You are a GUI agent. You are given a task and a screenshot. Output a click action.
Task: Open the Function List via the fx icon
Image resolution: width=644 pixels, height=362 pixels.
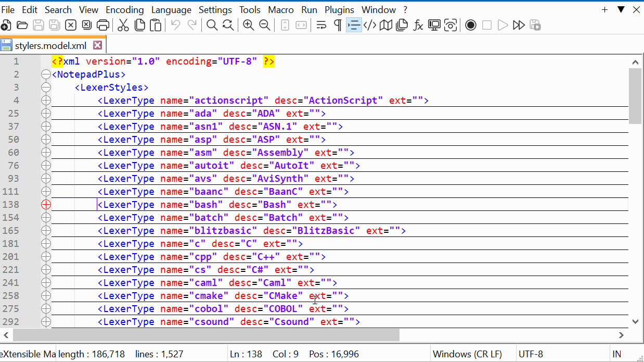pos(418,24)
